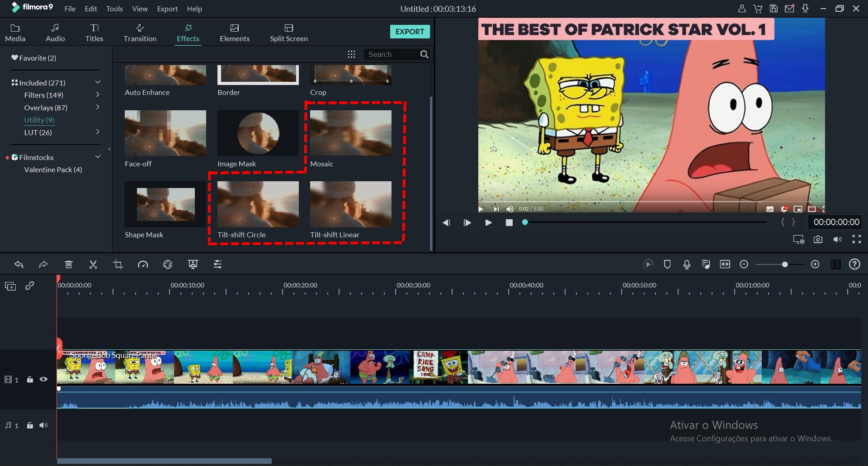Open the Audio mixer icon
Viewport: 868px width, 466px height.
click(706, 264)
